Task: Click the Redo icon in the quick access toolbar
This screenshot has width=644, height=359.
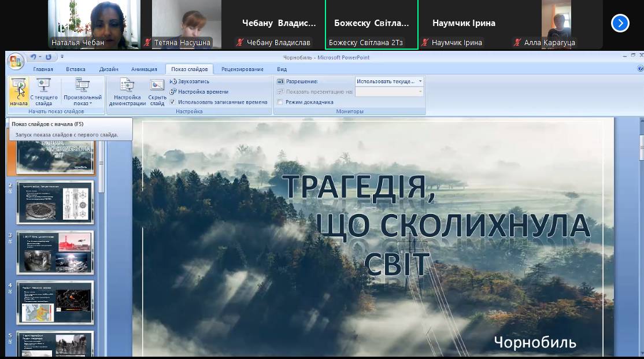Action: tap(49, 57)
